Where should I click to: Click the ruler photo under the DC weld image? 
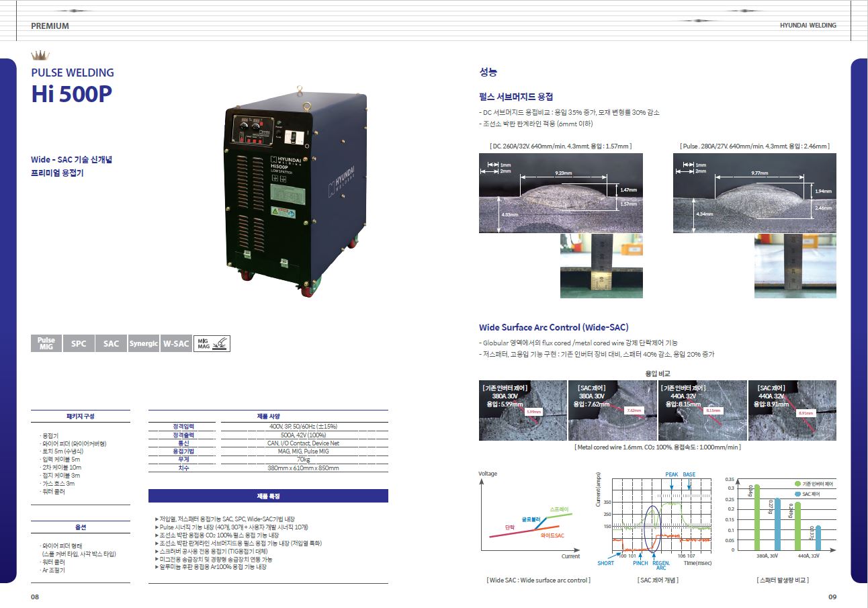(x=601, y=266)
